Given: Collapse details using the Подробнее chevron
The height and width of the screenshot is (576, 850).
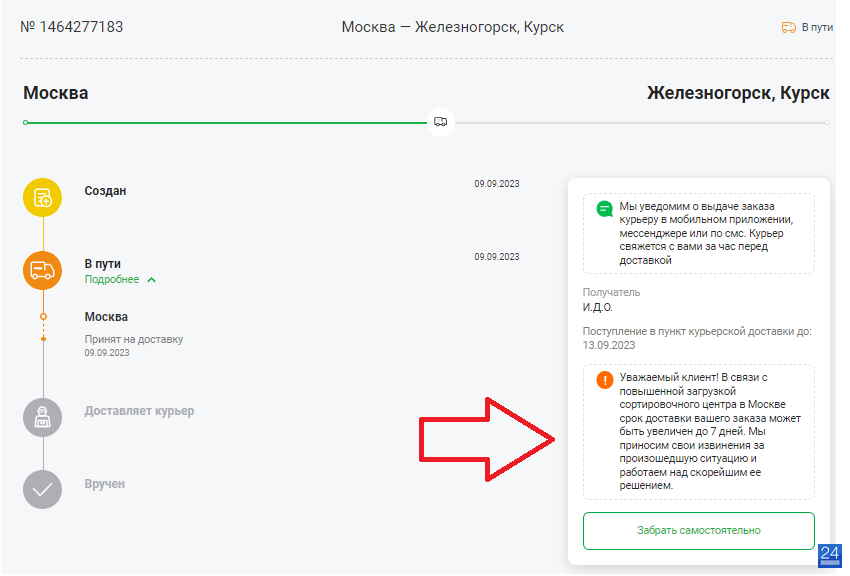Looking at the screenshot, I should click(152, 280).
